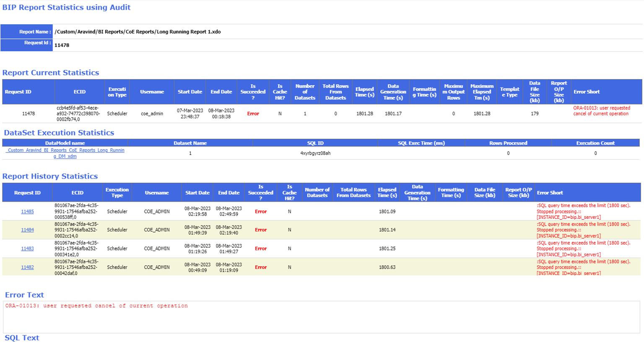Click the SQL Text section heading
This screenshot has width=644, height=345.
[x=22, y=338]
